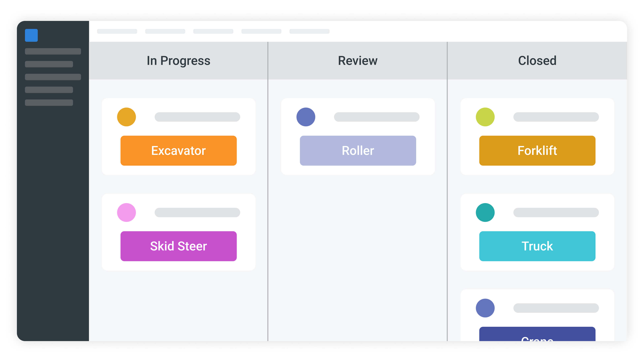The width and height of the screenshot is (644, 362).
Task: Click the blue avatar on Roller card
Action: (x=306, y=117)
